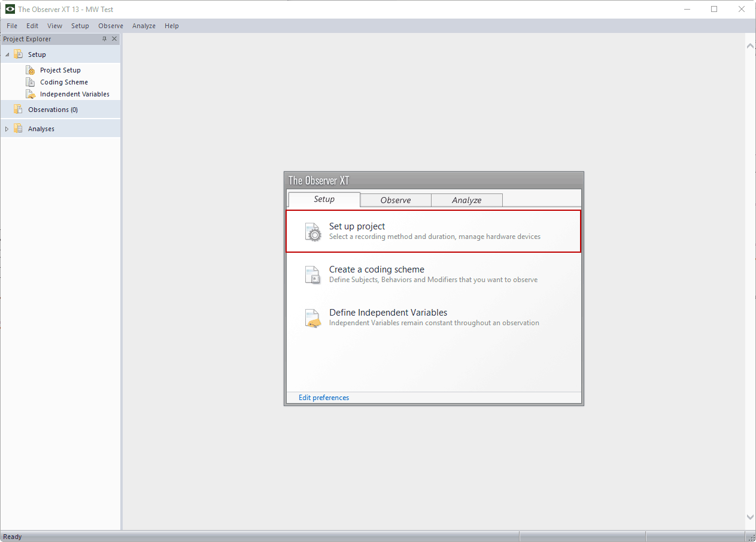Image resolution: width=756 pixels, height=542 pixels.
Task: Click the Independent Variables icon in Project Explorer
Action: pyautogui.click(x=31, y=94)
